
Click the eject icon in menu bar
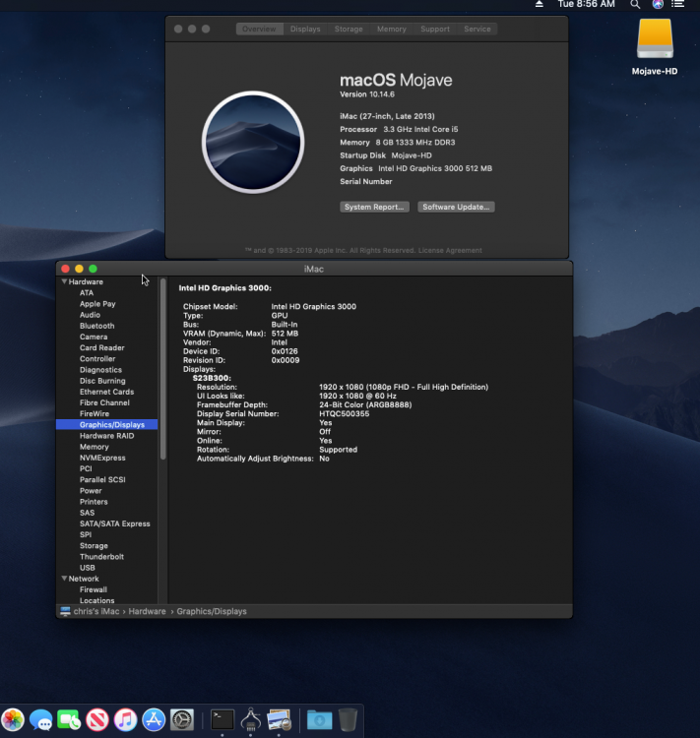(x=540, y=4)
